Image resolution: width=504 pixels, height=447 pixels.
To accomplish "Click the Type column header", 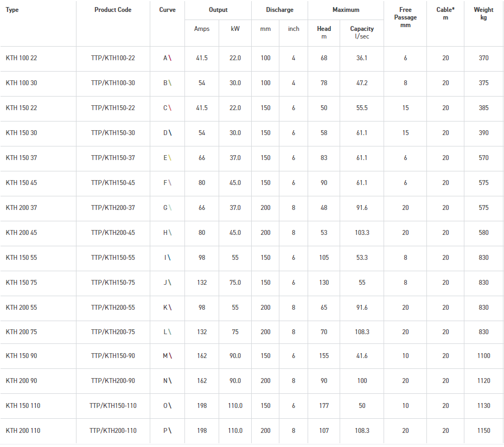I will [x=12, y=10].
